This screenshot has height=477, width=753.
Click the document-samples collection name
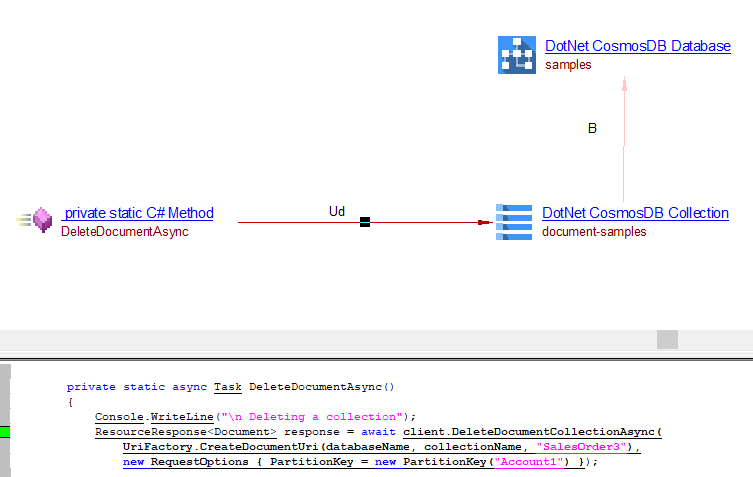pos(593,232)
